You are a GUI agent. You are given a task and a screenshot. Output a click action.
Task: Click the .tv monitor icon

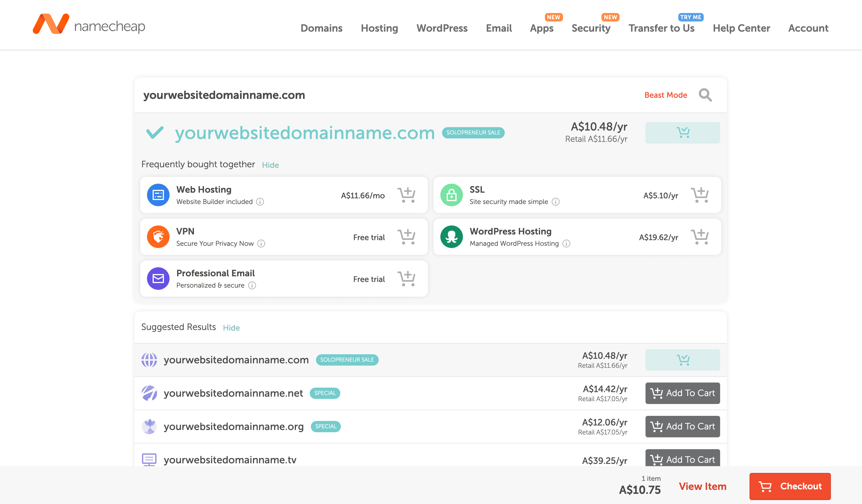[x=149, y=460]
